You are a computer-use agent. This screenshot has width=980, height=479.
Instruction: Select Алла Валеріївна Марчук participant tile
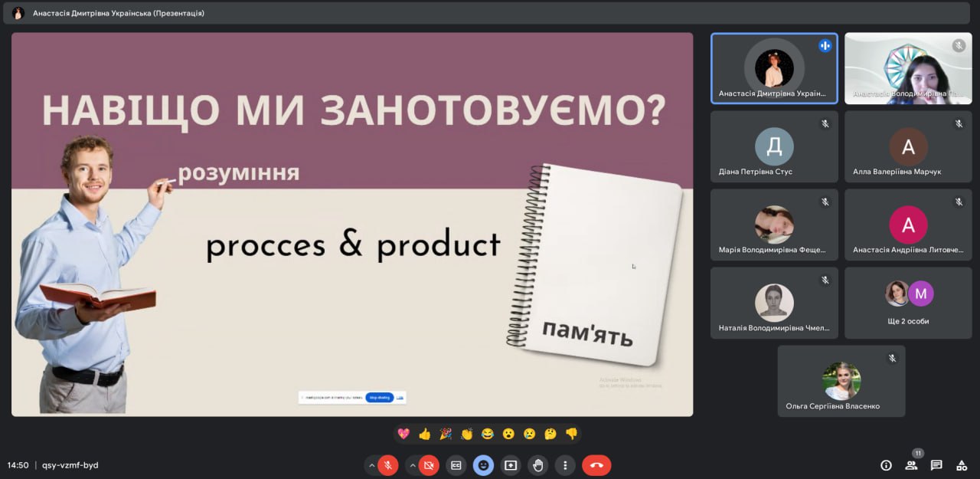pos(908,146)
